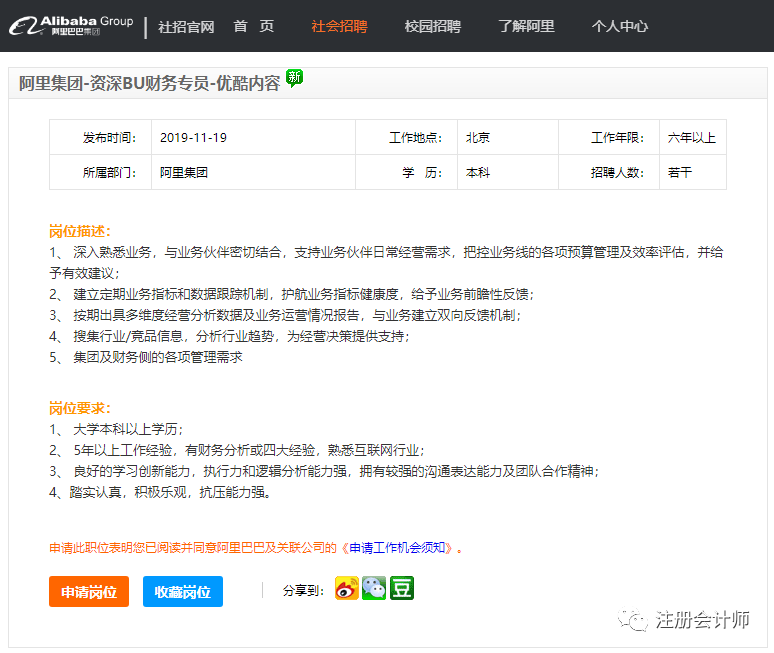
Task: Click the 工作地点 label
Action: (x=416, y=138)
